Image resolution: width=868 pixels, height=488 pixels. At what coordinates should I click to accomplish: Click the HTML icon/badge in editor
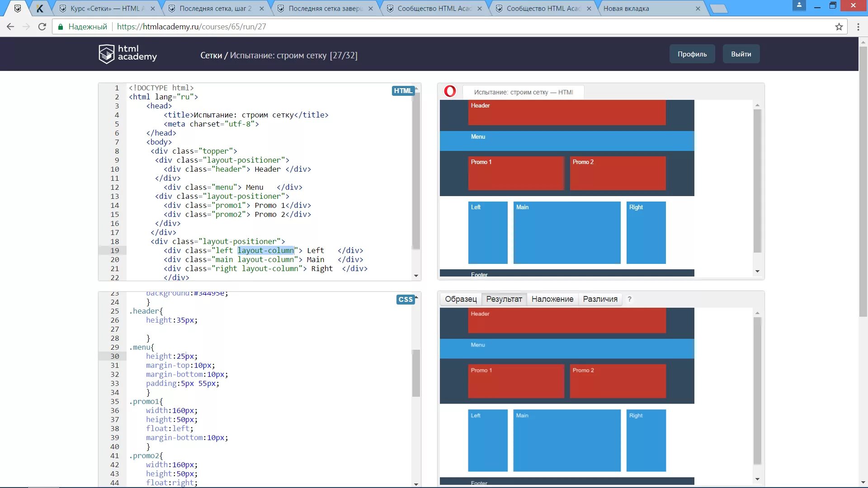pyautogui.click(x=403, y=90)
